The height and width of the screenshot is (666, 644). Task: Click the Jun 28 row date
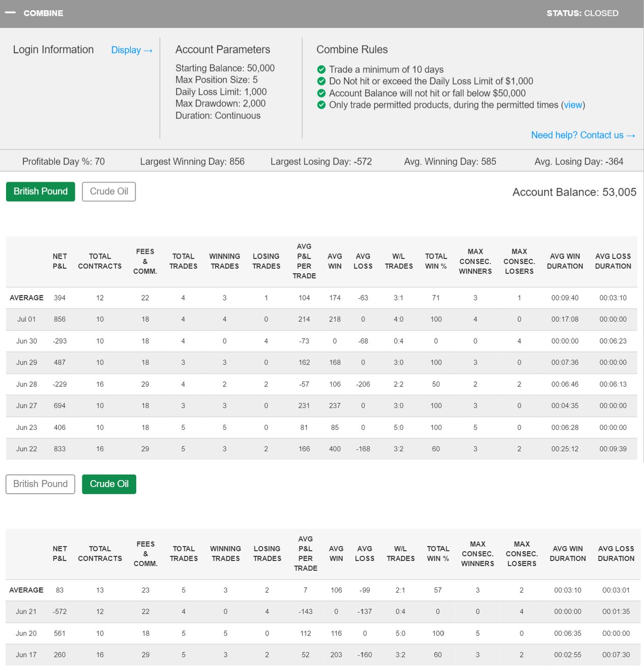point(27,385)
